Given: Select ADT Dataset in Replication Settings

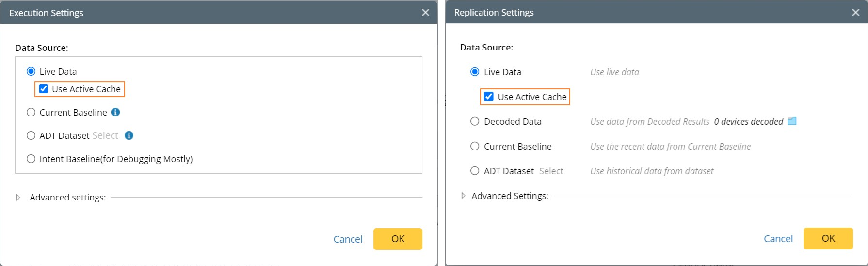Looking at the screenshot, I should pos(475,171).
